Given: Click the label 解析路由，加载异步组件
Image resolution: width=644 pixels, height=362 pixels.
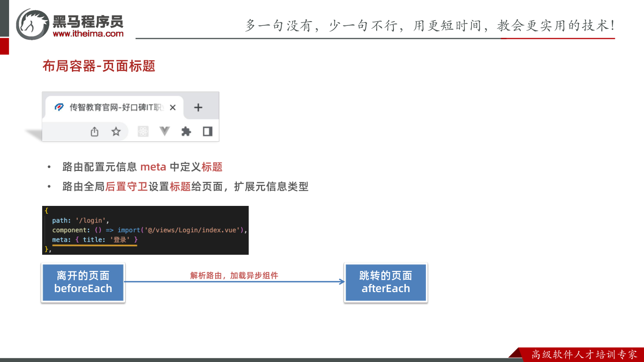Looking at the screenshot, I should tap(234, 275).
